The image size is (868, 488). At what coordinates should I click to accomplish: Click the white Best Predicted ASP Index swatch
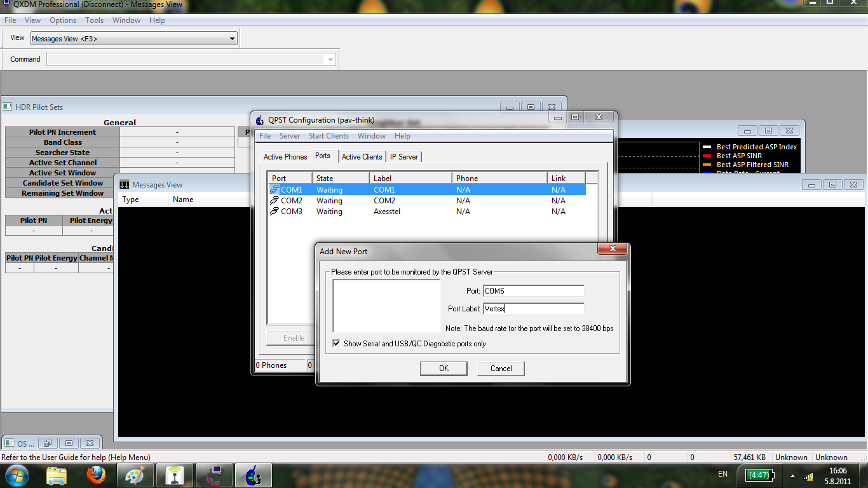click(707, 147)
